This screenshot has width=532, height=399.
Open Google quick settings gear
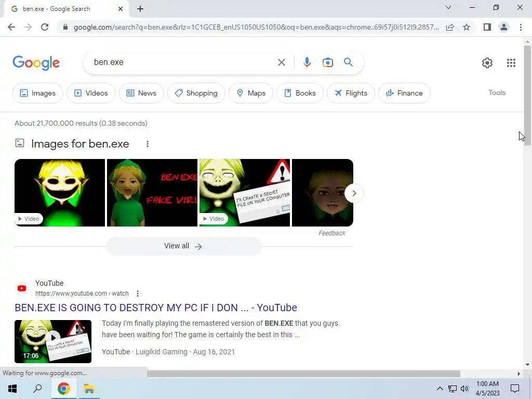tap(487, 63)
